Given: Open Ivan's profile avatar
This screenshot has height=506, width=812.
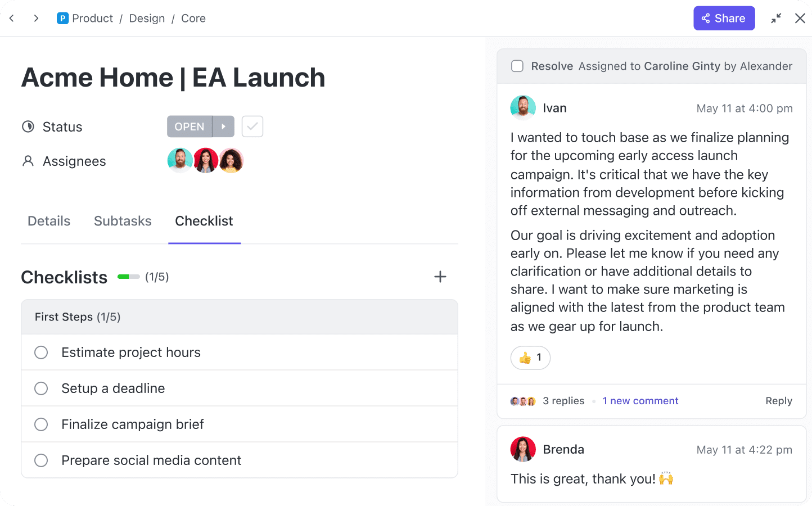Looking at the screenshot, I should (522, 107).
